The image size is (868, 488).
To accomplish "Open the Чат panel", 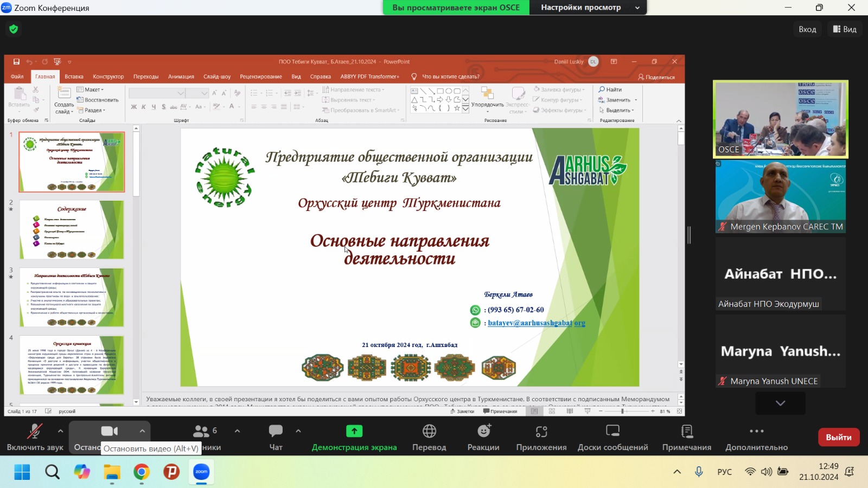I will (276, 437).
